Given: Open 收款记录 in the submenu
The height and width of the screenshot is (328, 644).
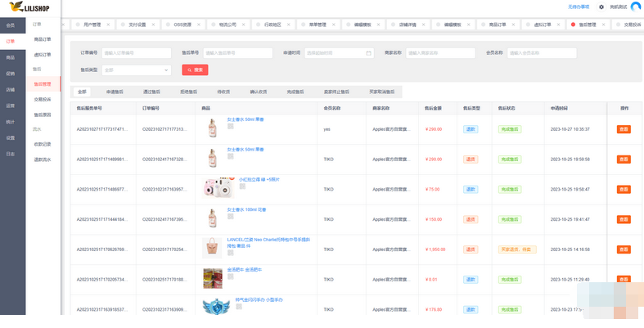Looking at the screenshot, I should point(43,145).
